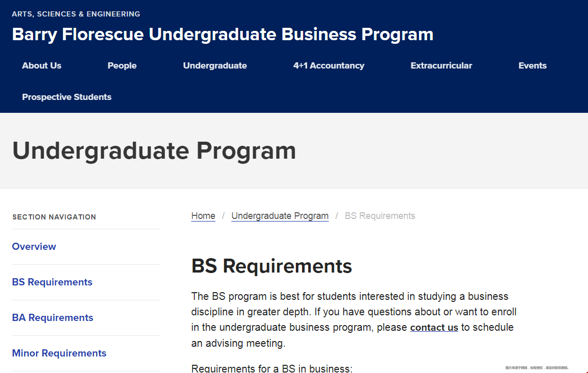Click the Arts, Sciences & Engineering link
Screen dimensions: 588x373
click(x=76, y=14)
